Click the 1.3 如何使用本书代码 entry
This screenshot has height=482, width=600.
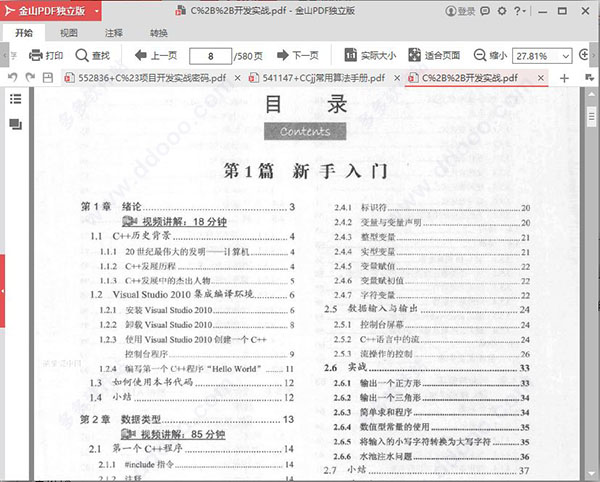point(192,383)
